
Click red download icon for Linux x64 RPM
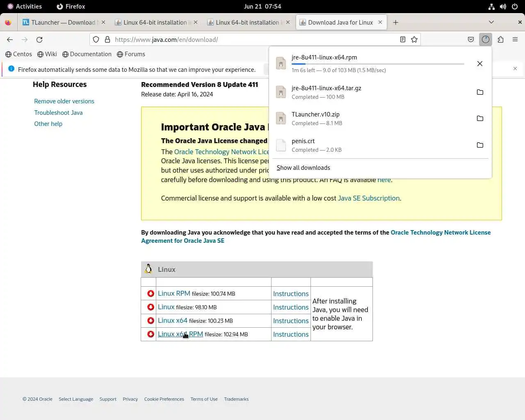tap(151, 334)
